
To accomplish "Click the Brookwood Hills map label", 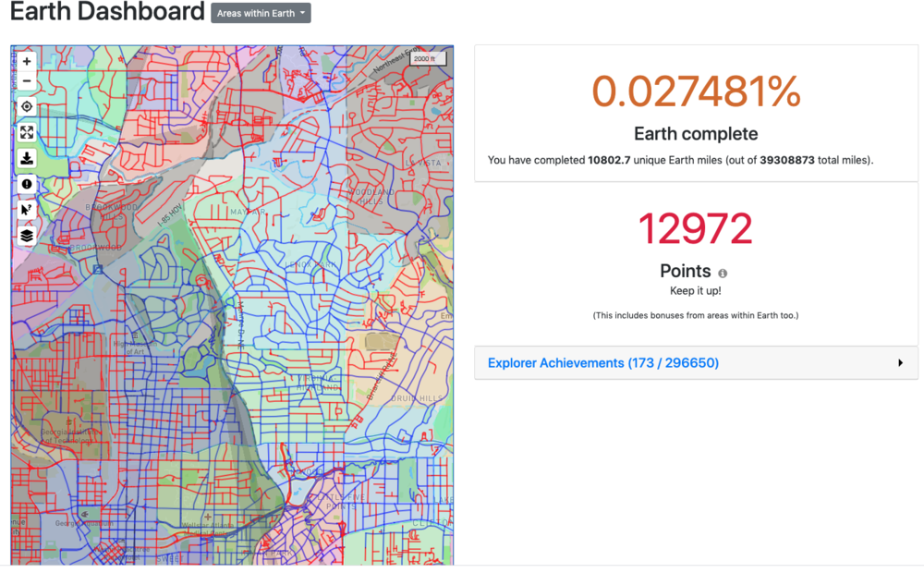I will pos(112,212).
